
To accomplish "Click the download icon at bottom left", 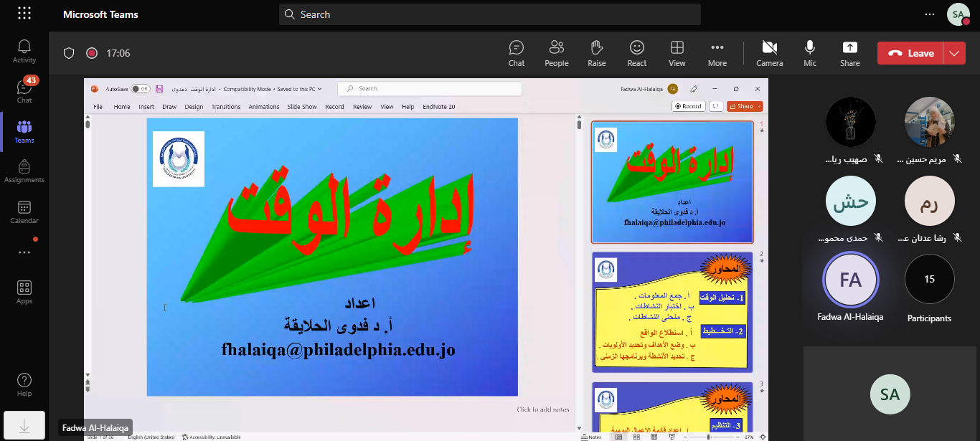I will pos(24,426).
